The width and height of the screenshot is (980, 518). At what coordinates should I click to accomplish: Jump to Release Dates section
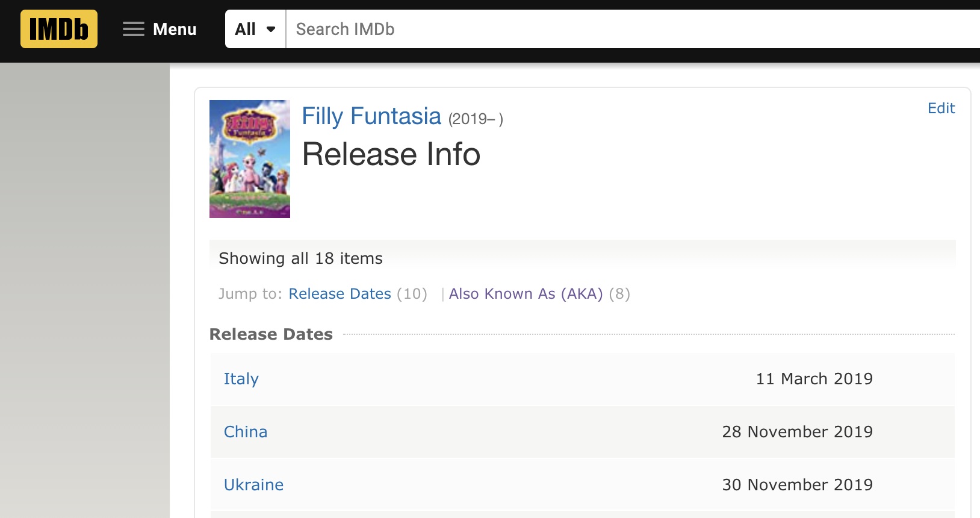340,294
